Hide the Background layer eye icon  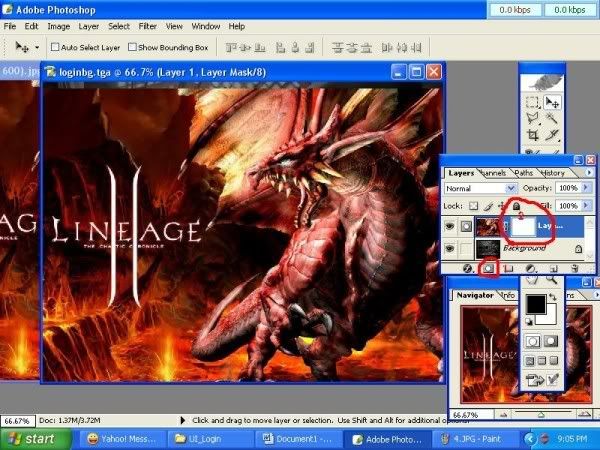click(450, 249)
